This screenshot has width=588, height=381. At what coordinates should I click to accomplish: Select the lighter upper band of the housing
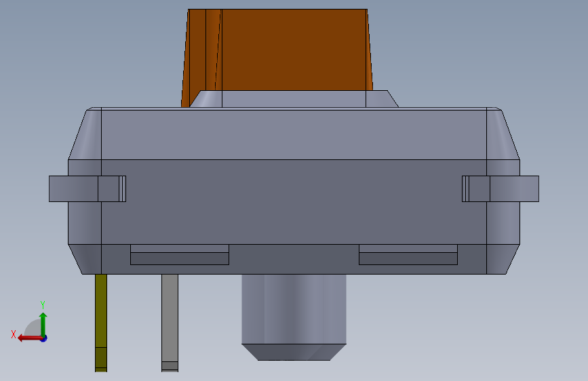[x=294, y=135]
